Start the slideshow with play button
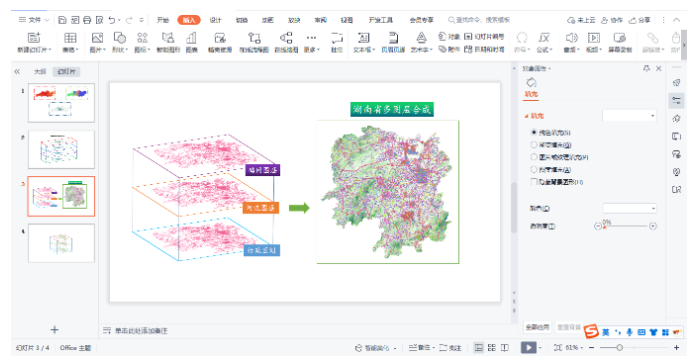The height and width of the screenshot is (364, 693). click(529, 348)
